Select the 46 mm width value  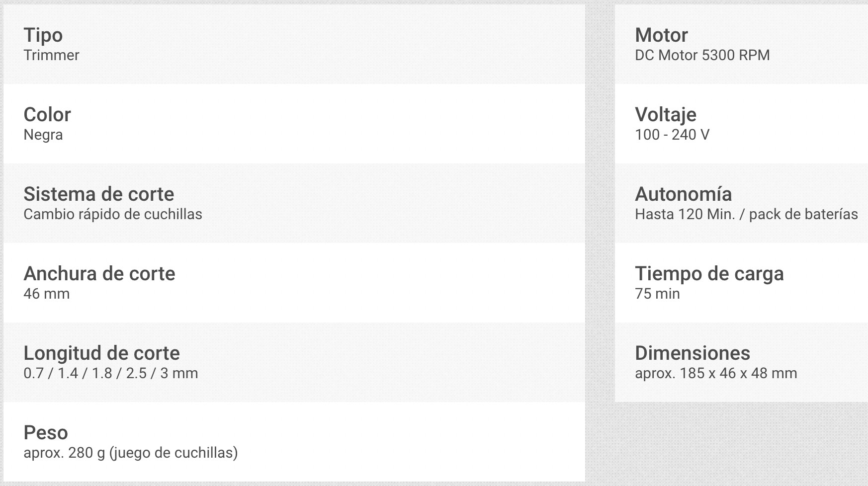pos(47,294)
